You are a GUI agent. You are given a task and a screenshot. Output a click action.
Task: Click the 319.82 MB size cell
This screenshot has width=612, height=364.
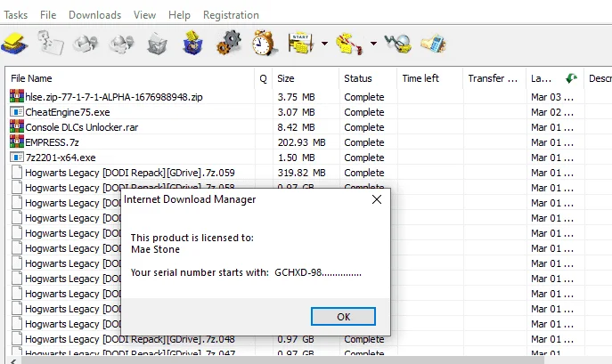(x=301, y=173)
